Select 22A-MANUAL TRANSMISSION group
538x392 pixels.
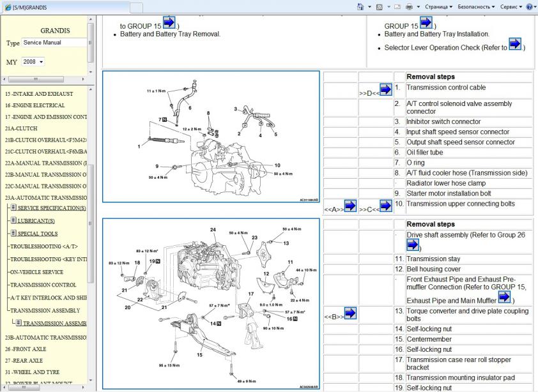click(x=45, y=163)
